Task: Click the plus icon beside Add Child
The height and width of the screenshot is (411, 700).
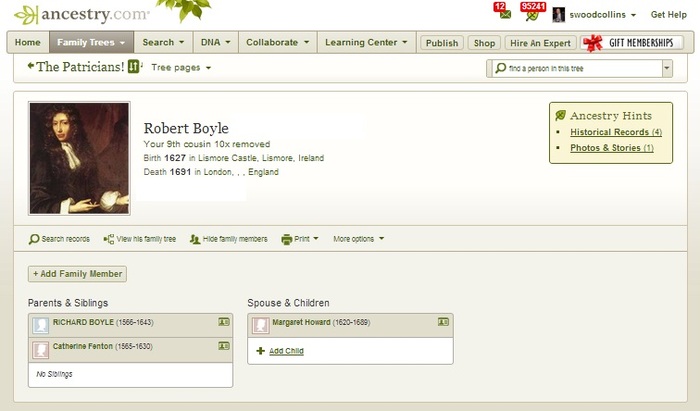Action: (261, 351)
